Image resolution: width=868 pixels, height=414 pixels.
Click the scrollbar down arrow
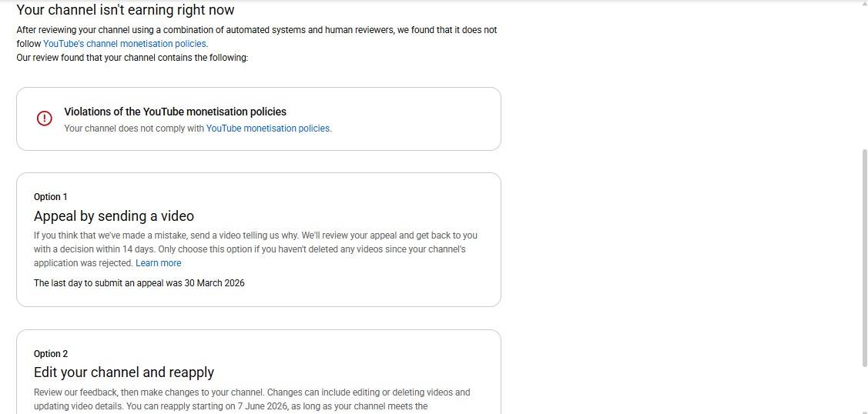pyautogui.click(x=863, y=409)
